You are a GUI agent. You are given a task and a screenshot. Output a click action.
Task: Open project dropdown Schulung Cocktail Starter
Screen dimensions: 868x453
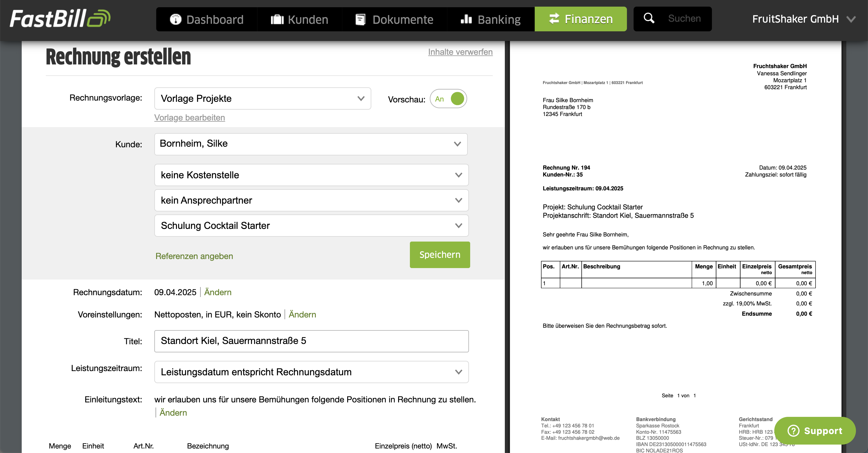(311, 225)
